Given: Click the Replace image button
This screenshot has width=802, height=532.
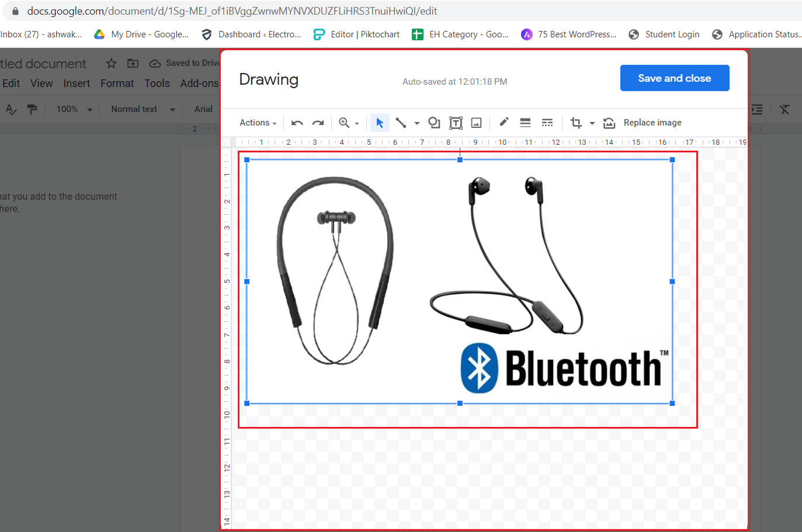Looking at the screenshot, I should click(x=652, y=123).
